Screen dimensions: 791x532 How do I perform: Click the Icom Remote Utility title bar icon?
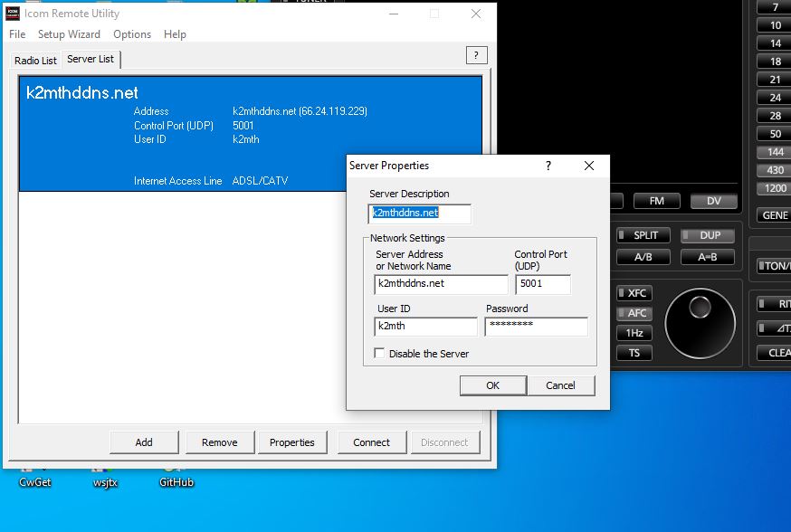[x=12, y=14]
